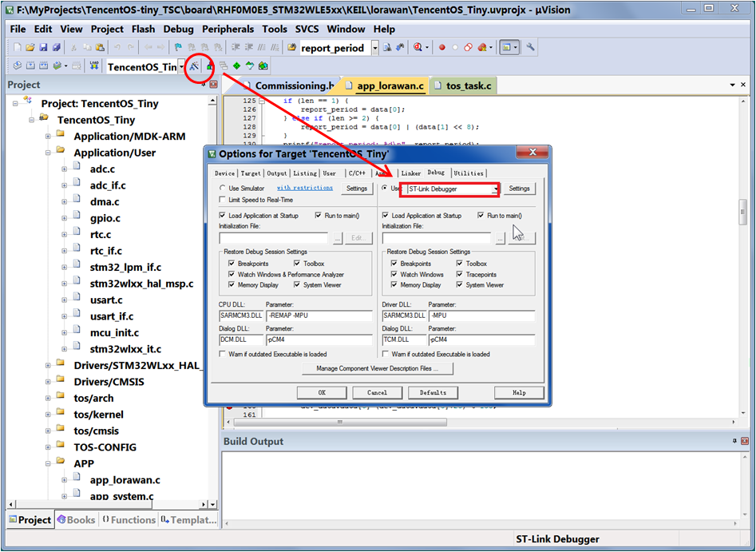The image size is (756, 552).
Task: Expand the Drivers/CMSIS folder
Action: pyautogui.click(x=48, y=382)
